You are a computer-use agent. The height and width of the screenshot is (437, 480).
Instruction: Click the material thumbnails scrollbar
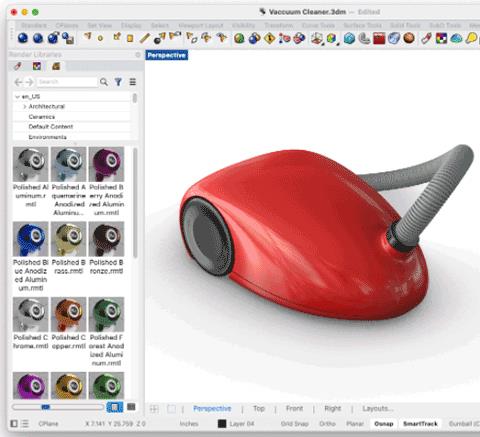coord(135,203)
